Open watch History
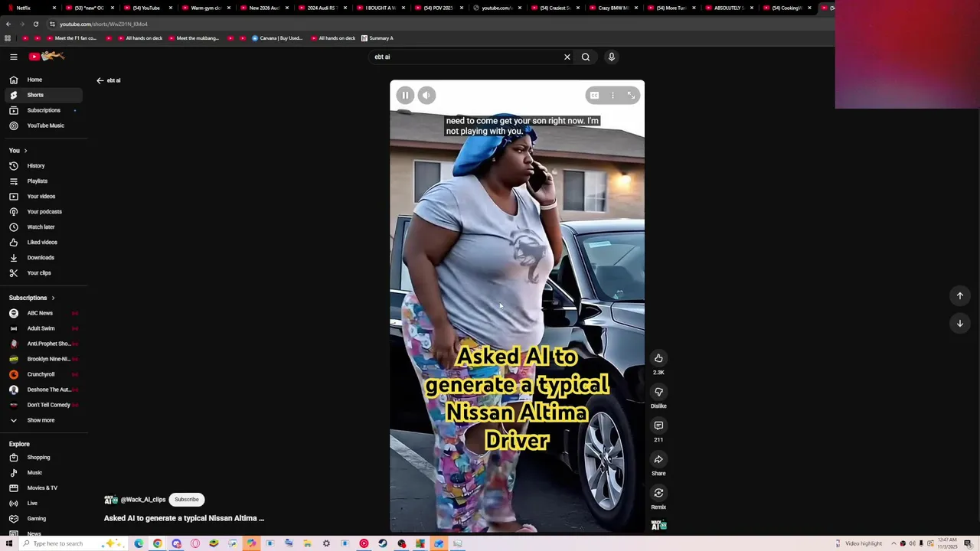Viewport: 980px width, 551px height. click(44, 165)
